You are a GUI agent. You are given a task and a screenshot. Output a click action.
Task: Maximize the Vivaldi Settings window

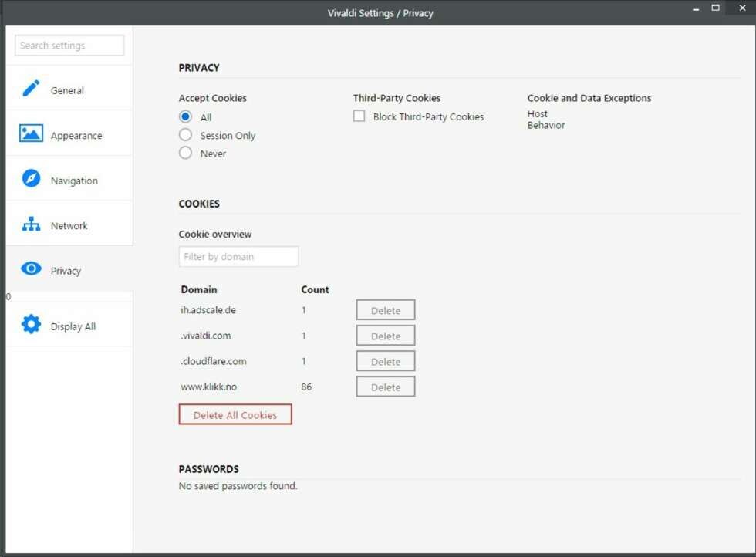point(716,8)
